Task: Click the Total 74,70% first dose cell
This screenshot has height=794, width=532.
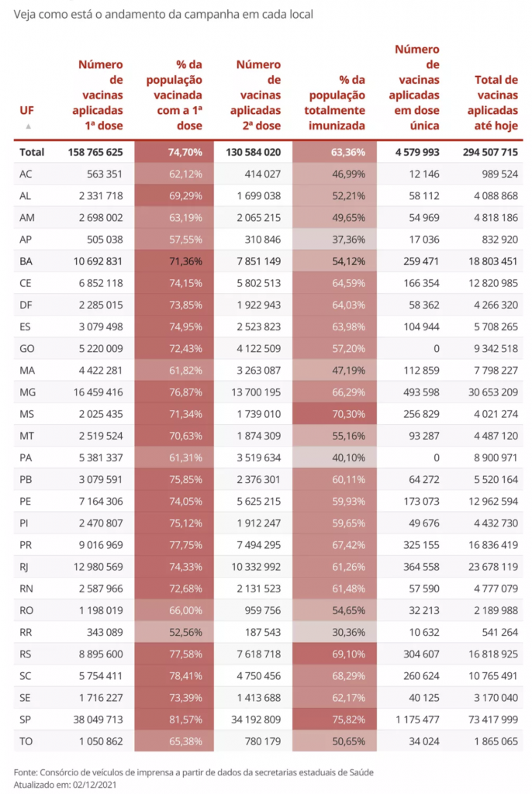Action: click(x=186, y=152)
